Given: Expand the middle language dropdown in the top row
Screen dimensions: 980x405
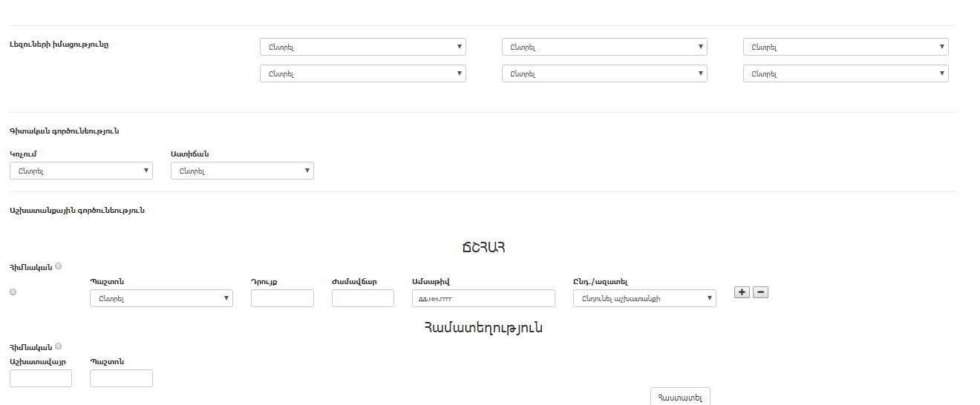Looking at the screenshot, I should point(604,47).
